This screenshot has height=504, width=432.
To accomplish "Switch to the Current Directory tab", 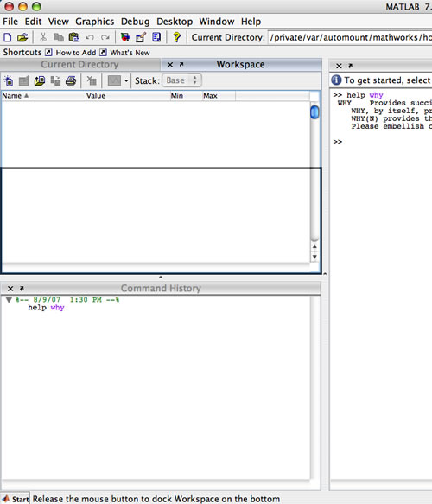I will (79, 64).
